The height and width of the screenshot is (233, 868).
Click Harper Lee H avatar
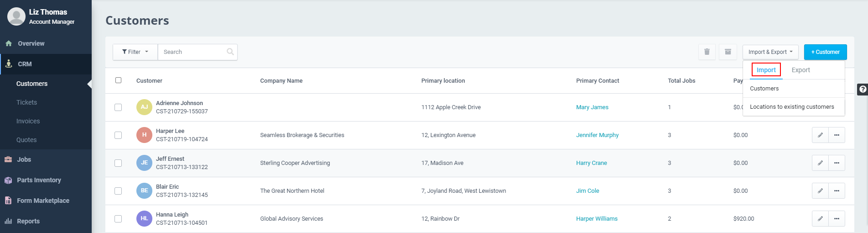coord(144,135)
